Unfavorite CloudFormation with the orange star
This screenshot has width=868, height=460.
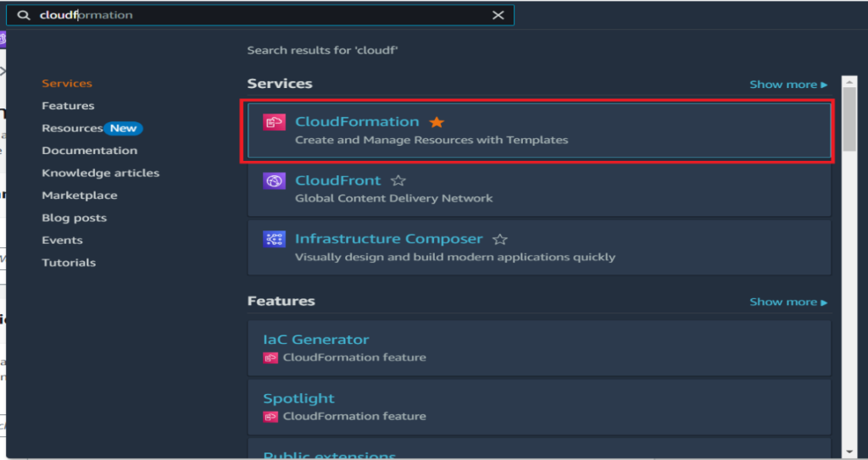click(x=437, y=123)
